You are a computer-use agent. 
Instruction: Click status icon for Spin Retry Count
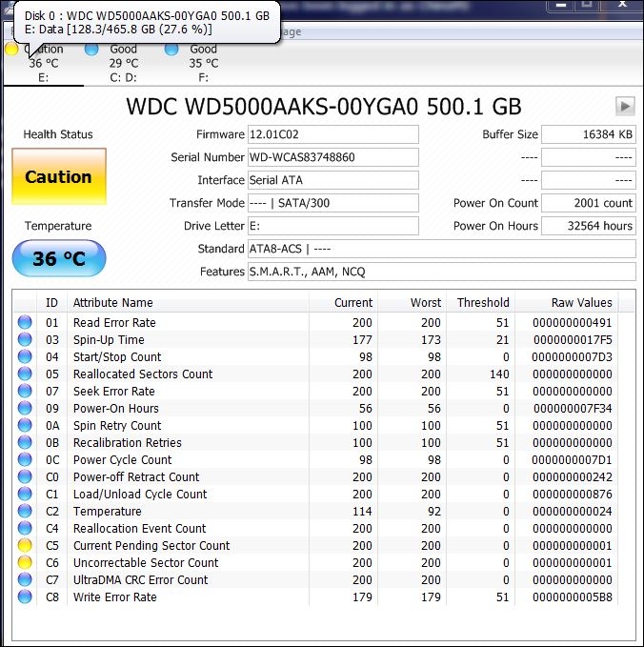[25, 425]
